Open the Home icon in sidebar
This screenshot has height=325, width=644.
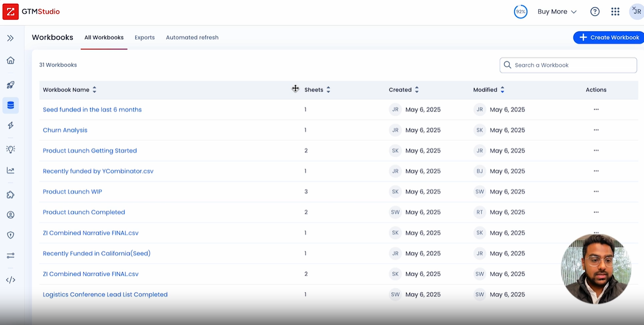click(11, 60)
